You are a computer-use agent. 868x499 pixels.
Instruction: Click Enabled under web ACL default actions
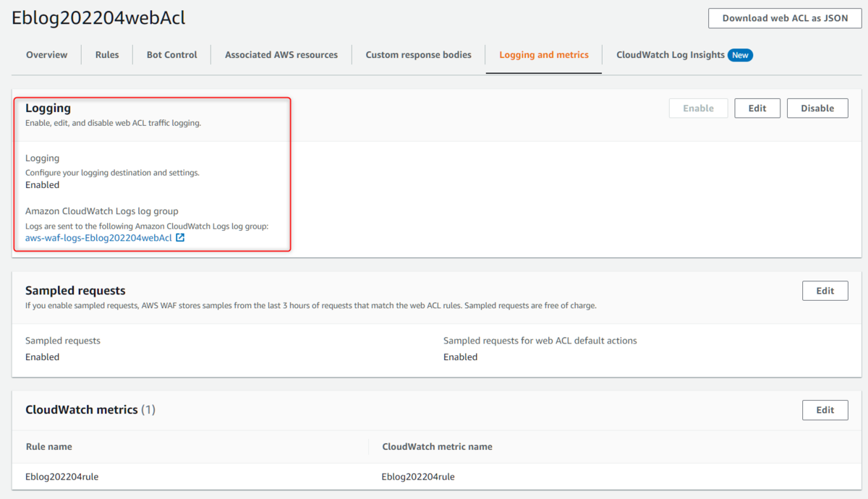[461, 357]
